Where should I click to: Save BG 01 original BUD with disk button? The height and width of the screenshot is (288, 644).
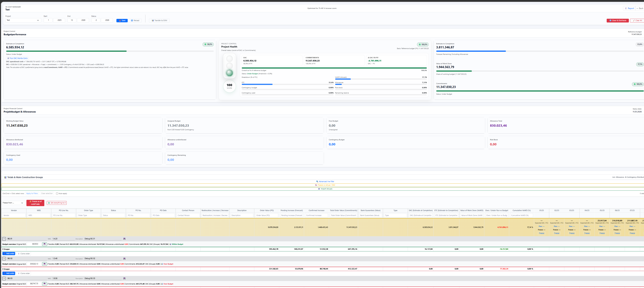point(44,244)
